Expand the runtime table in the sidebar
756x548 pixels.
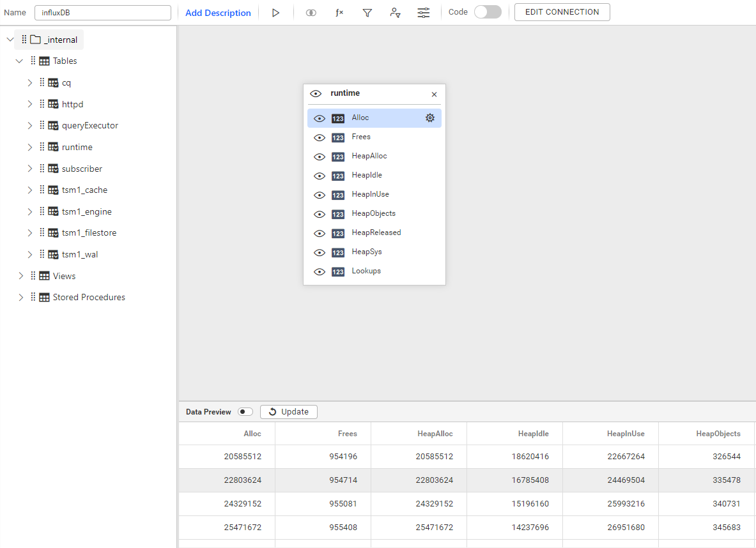pyautogui.click(x=29, y=146)
